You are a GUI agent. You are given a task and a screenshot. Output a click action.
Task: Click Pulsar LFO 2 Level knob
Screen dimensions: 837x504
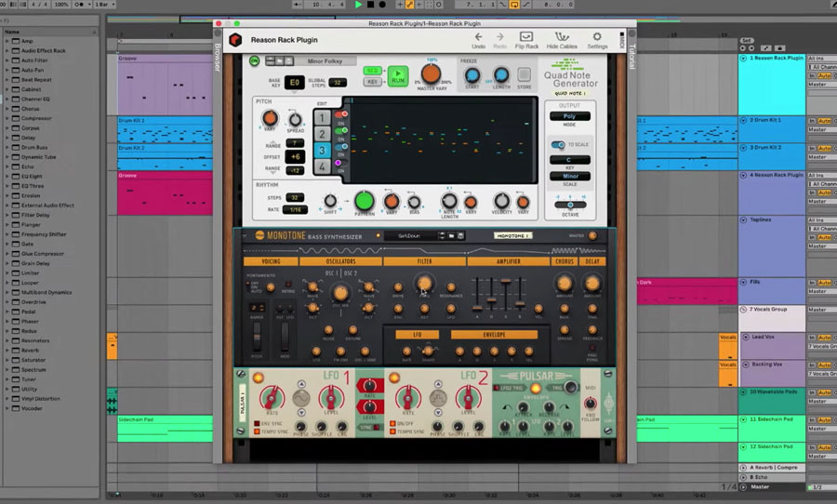pyautogui.click(x=468, y=398)
